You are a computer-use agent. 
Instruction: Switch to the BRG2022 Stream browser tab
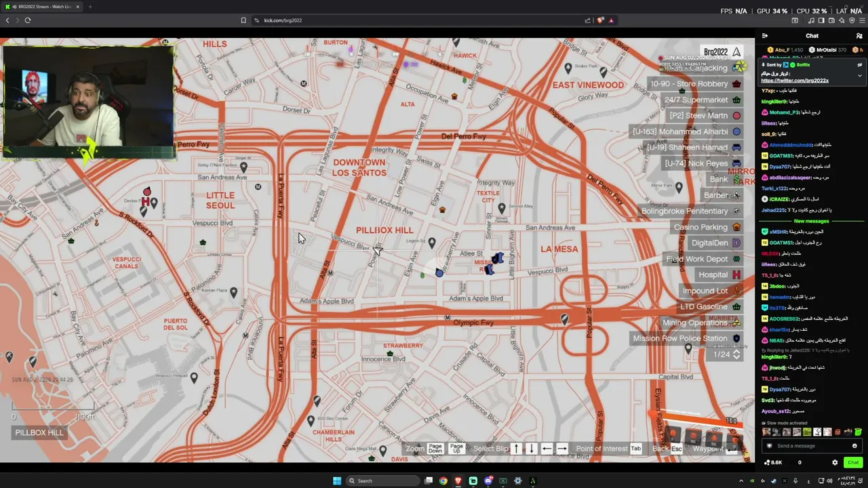(42, 7)
